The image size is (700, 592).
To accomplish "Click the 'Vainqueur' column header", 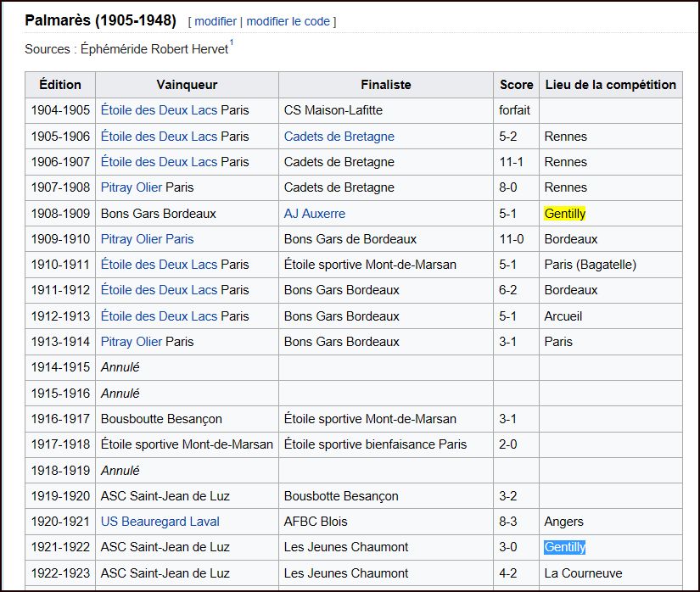I will [187, 85].
